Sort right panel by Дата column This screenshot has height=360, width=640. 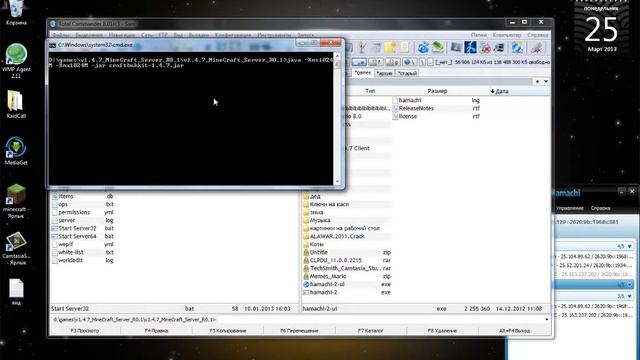click(x=500, y=91)
